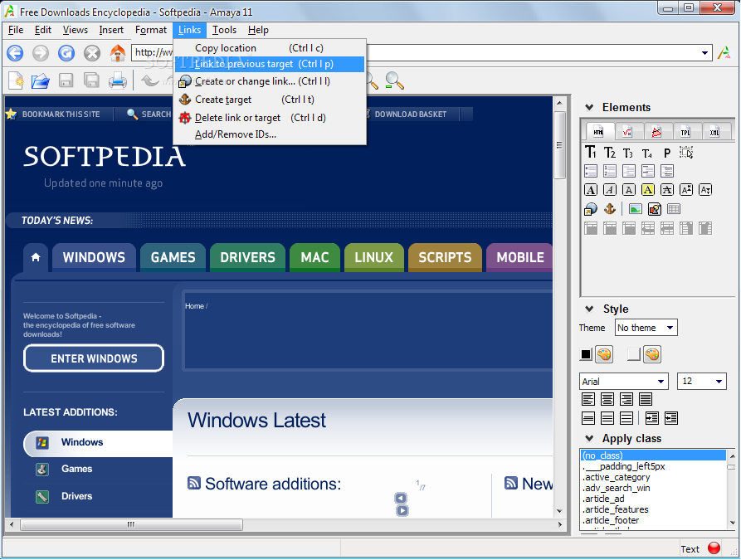Click the decrease indent icon
The image size is (741, 560).
click(x=671, y=418)
